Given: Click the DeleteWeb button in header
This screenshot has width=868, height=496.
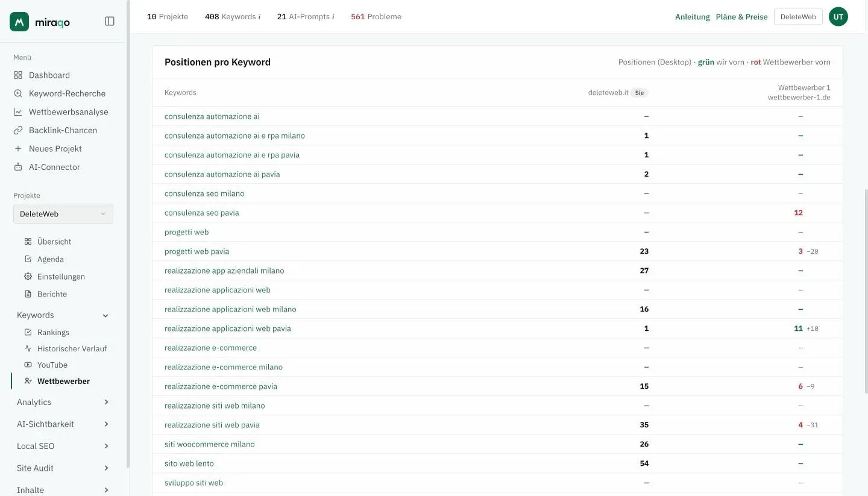Looking at the screenshot, I should pyautogui.click(x=798, y=17).
